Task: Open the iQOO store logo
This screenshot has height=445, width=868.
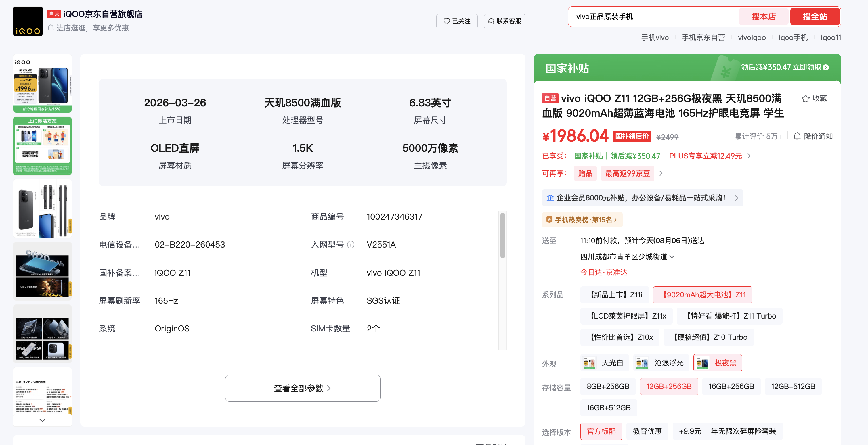Action: (28, 21)
